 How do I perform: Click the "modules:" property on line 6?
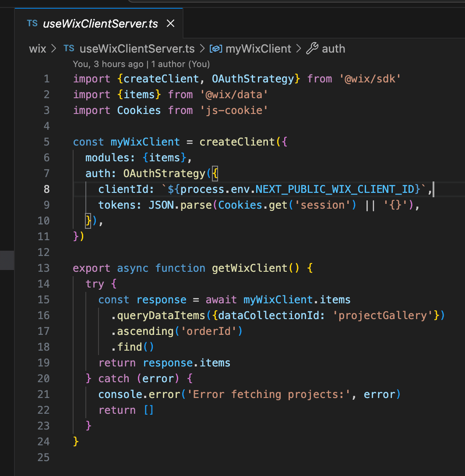[110, 158]
